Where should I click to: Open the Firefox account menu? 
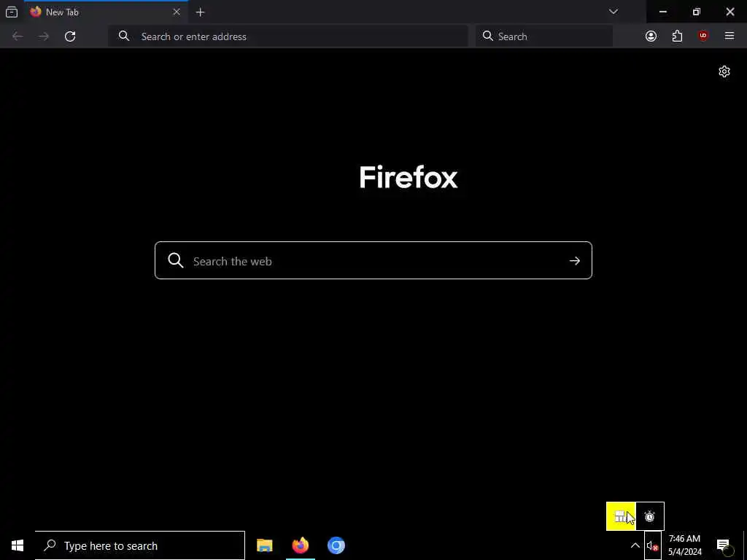tap(651, 36)
